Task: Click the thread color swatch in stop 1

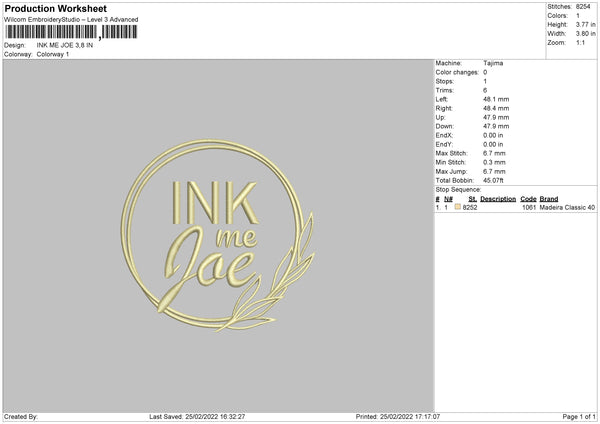Action: tap(458, 207)
